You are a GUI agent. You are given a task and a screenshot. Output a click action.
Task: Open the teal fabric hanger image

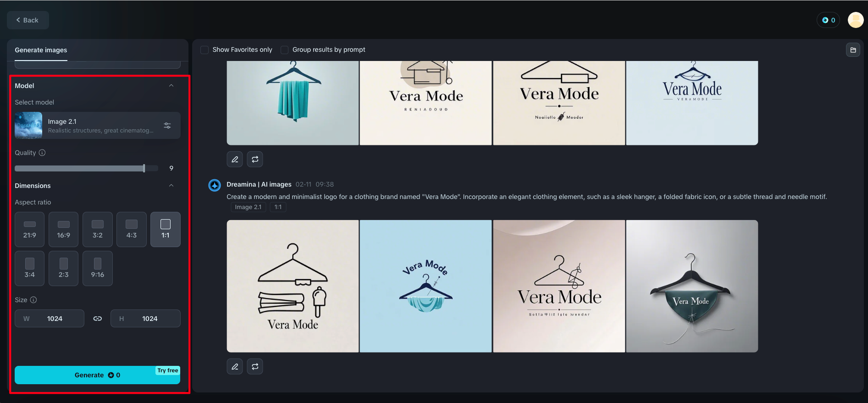(x=293, y=103)
